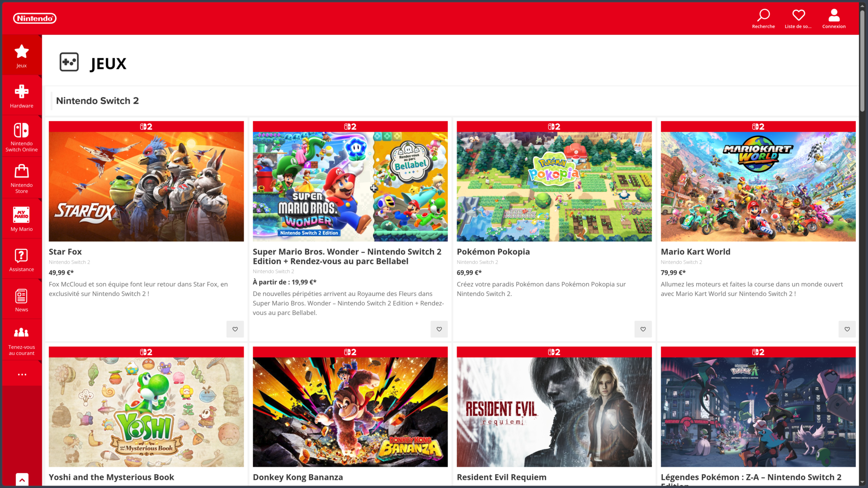868x488 pixels.
Task: Click the Mario Kart World description text
Action: [751, 289]
